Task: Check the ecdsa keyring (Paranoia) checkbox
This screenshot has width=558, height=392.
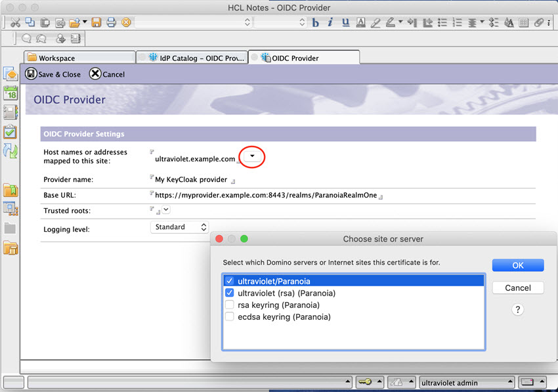Action: click(x=230, y=316)
